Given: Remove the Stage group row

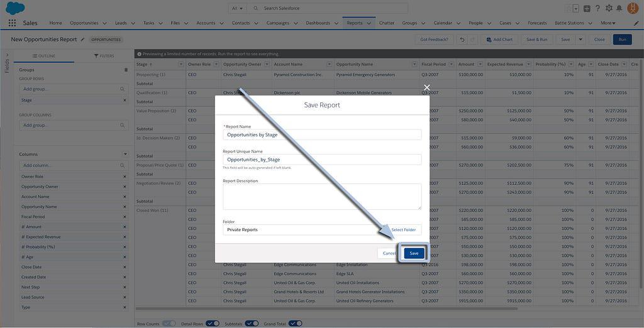Looking at the screenshot, I should click(125, 100).
